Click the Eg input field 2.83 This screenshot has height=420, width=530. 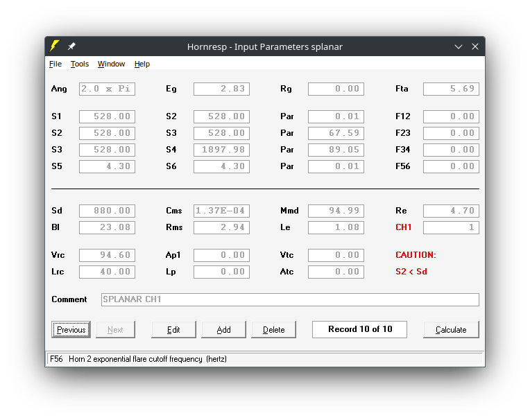221,89
